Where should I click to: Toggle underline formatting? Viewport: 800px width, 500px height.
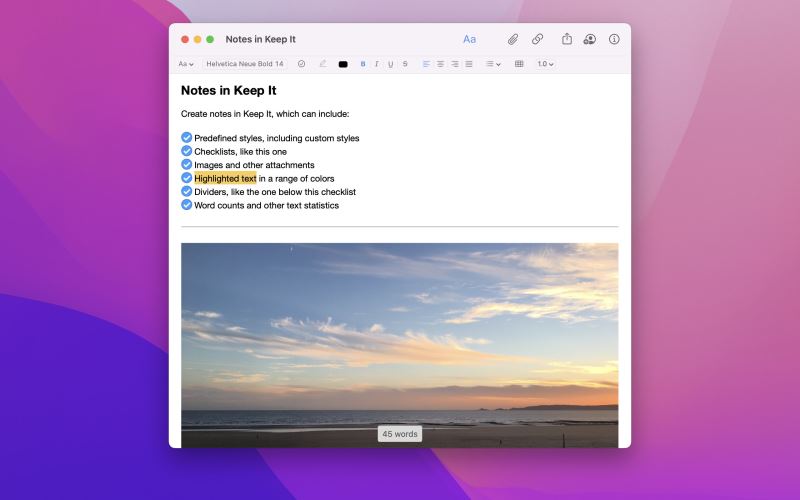(390, 64)
